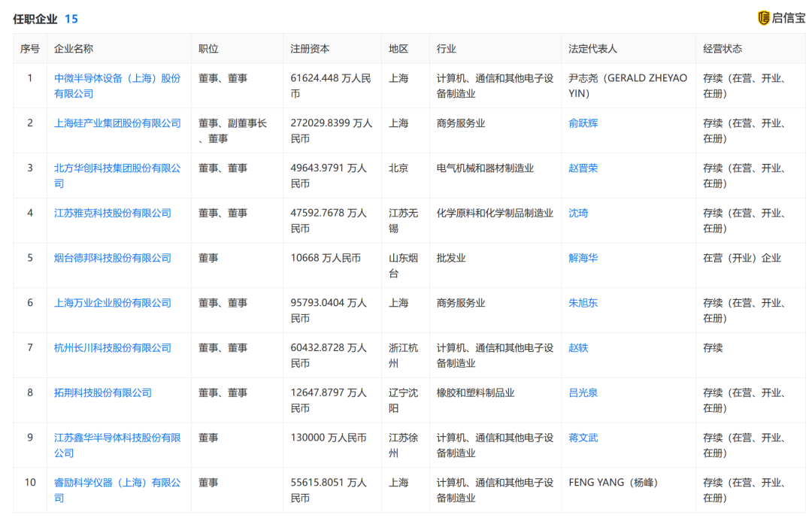The height and width of the screenshot is (518, 812).
Task: Click the 序号 column header
Action: (30, 49)
